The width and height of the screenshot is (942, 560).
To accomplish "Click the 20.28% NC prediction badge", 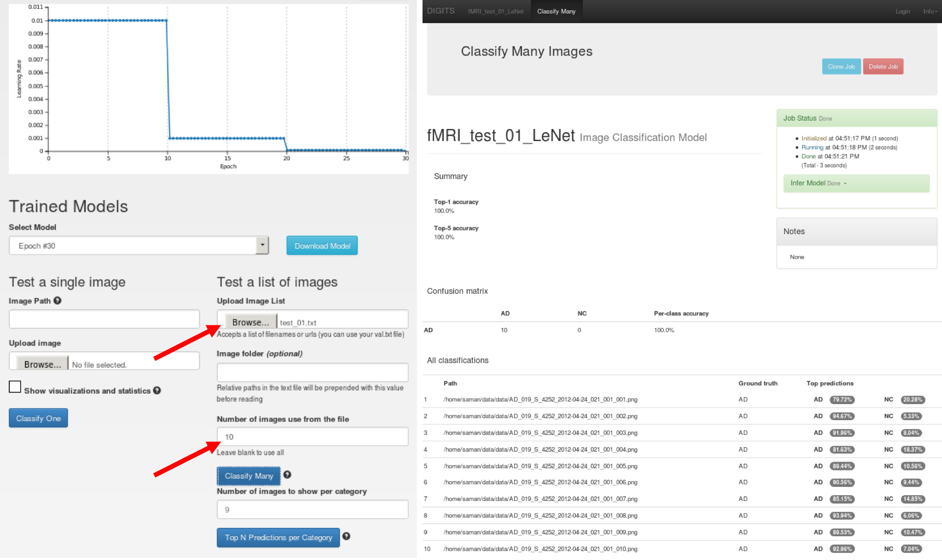I will [912, 399].
